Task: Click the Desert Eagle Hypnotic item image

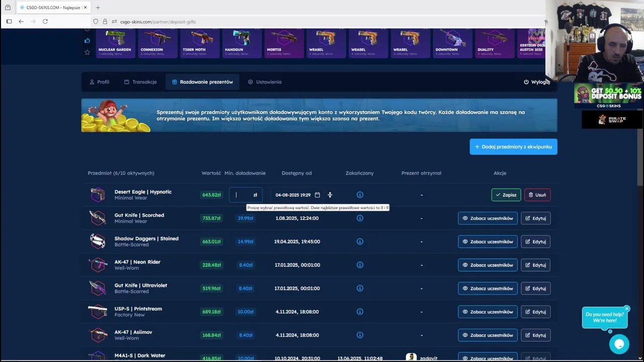Action: 98,195
